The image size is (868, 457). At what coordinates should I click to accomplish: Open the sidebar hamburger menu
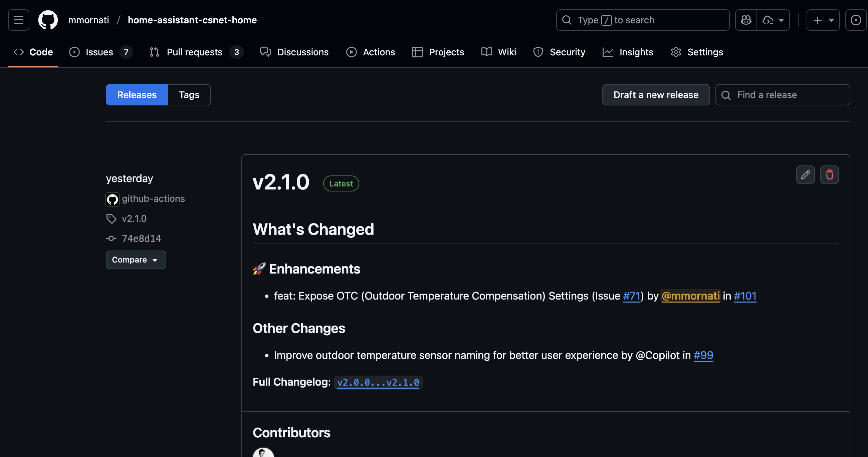coord(18,20)
